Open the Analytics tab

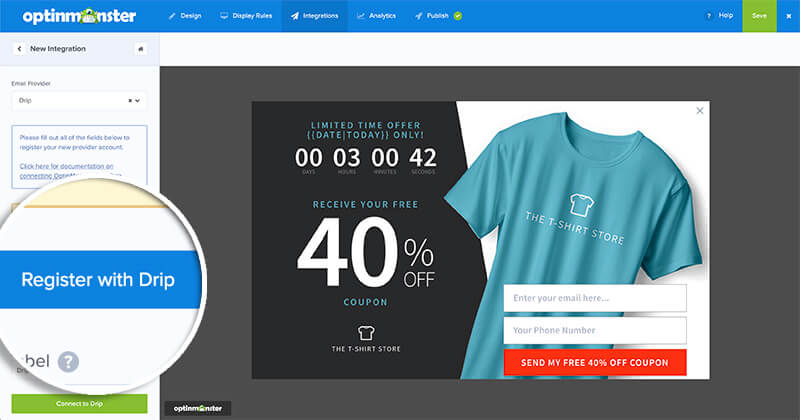[377, 16]
